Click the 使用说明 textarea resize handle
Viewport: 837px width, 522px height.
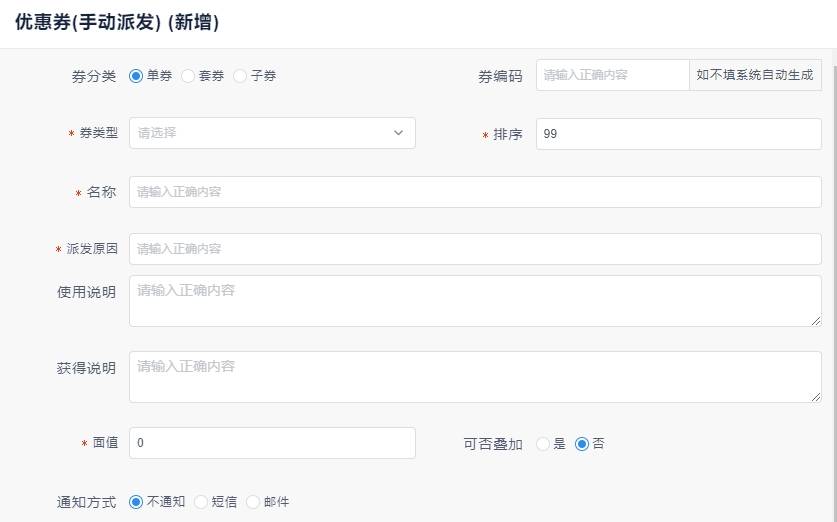(816, 321)
